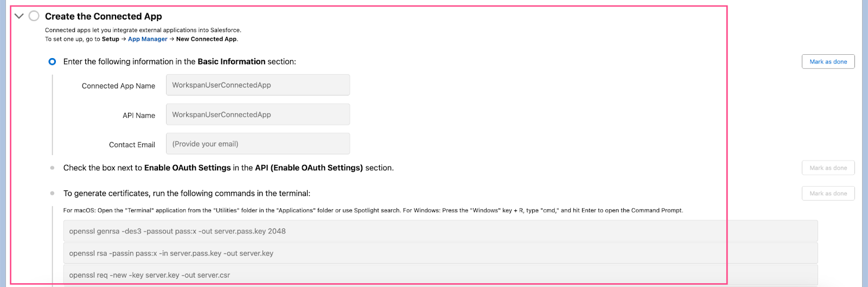This screenshot has height=287, width=868.
Task: Click the Enable OAuth Settings step text
Action: pos(228,168)
